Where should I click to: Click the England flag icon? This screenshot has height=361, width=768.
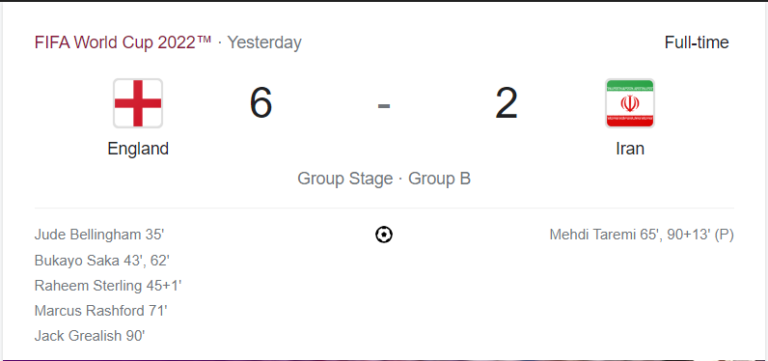138,103
